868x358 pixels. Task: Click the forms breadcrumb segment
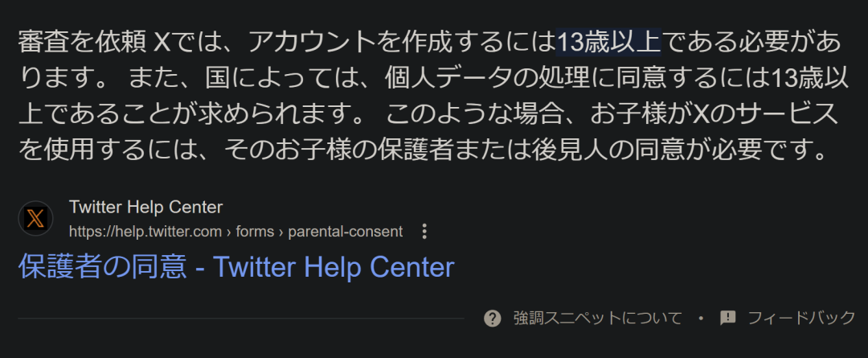pos(256,232)
